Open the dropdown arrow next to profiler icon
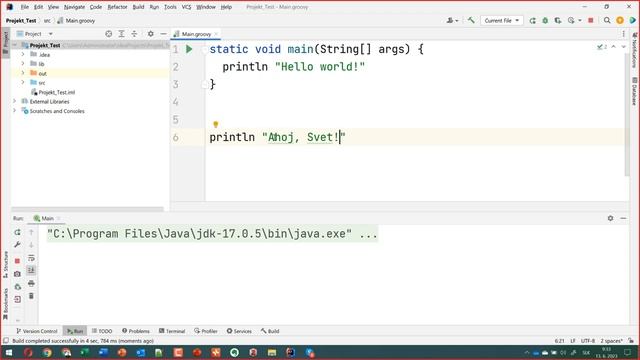This screenshot has height=360, width=640. pos(580,20)
